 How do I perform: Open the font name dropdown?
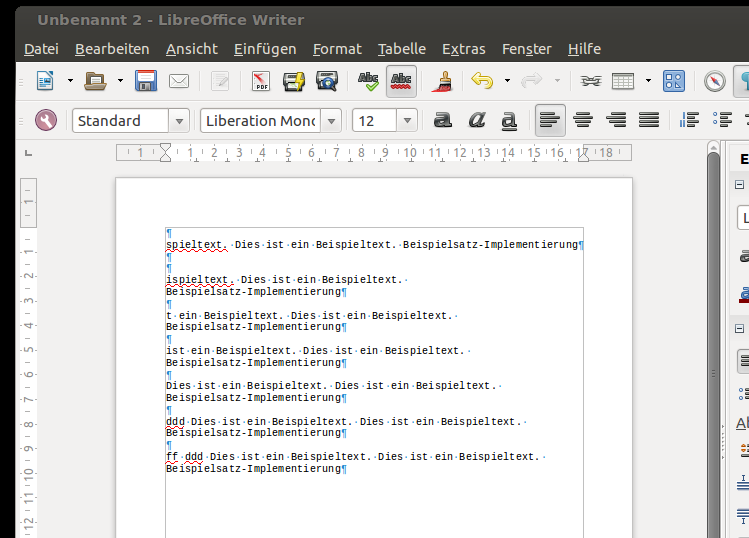331,121
